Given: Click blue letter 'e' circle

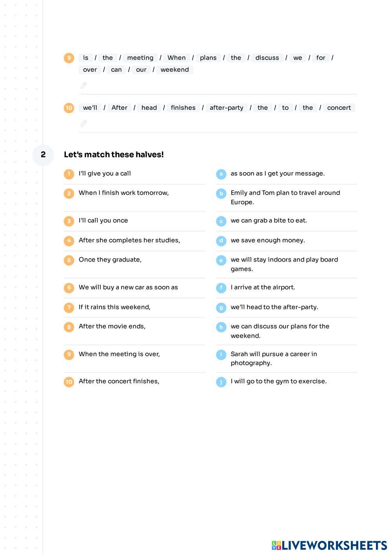Looking at the screenshot, I should tap(221, 260).
